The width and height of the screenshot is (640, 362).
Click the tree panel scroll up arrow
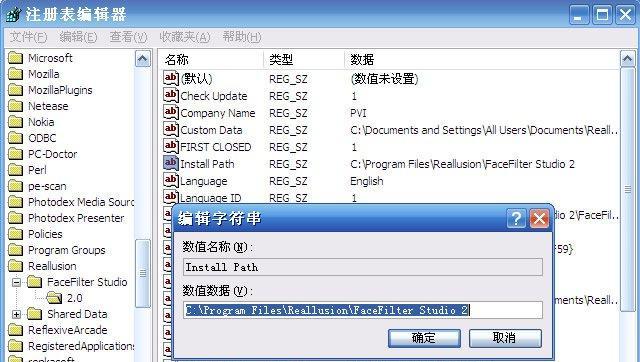[142, 59]
